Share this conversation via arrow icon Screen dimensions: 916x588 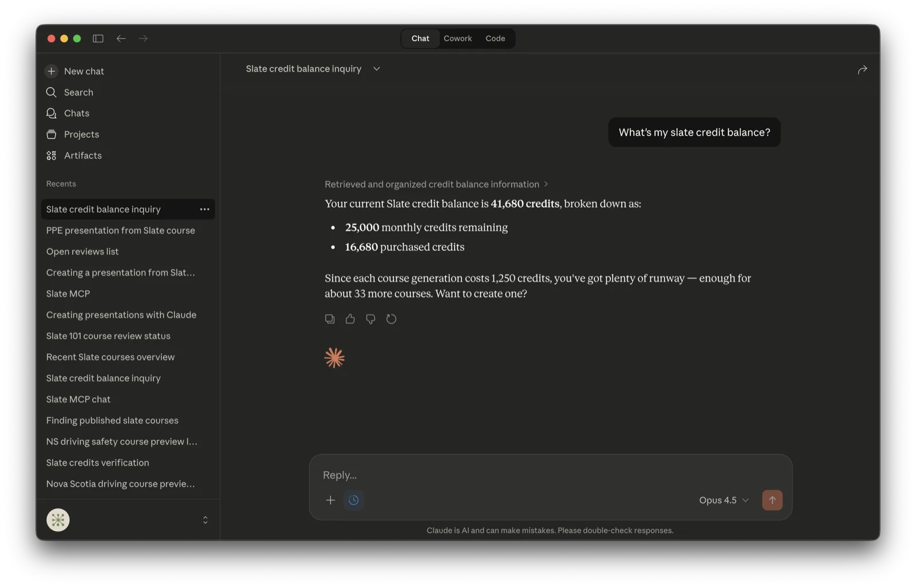point(862,69)
